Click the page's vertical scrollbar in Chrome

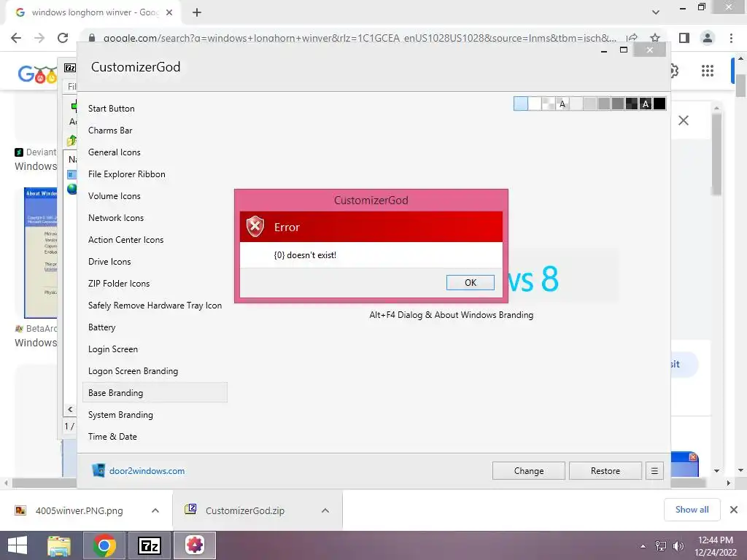[741, 86]
